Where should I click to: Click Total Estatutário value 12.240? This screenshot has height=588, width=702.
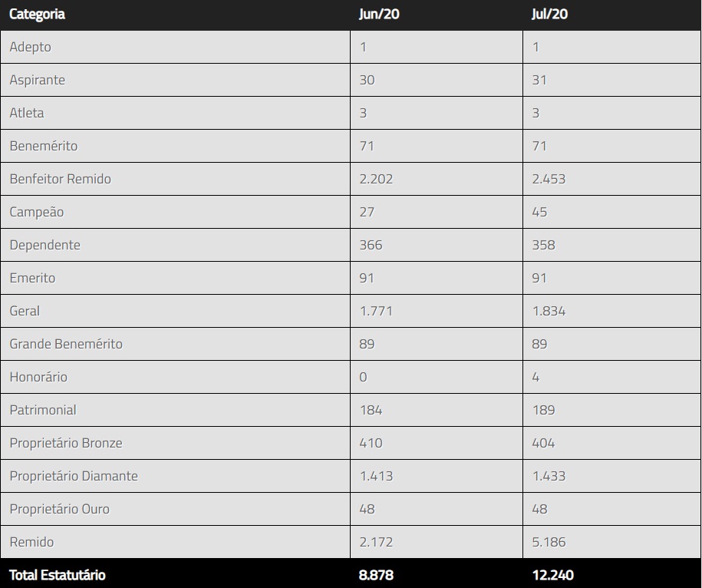(x=552, y=575)
